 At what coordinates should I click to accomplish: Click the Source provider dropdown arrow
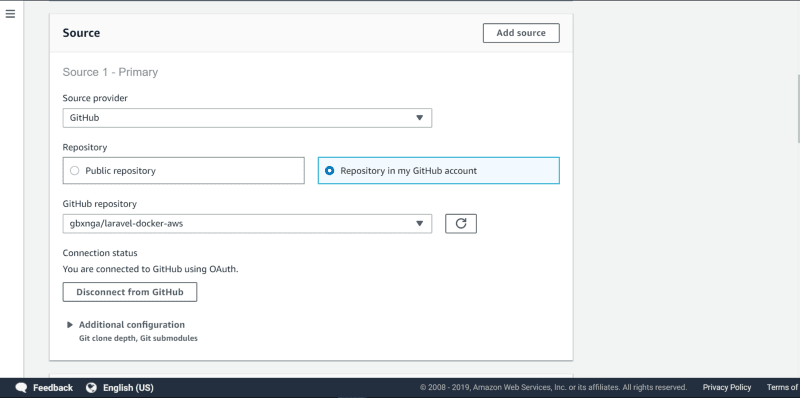(x=419, y=118)
